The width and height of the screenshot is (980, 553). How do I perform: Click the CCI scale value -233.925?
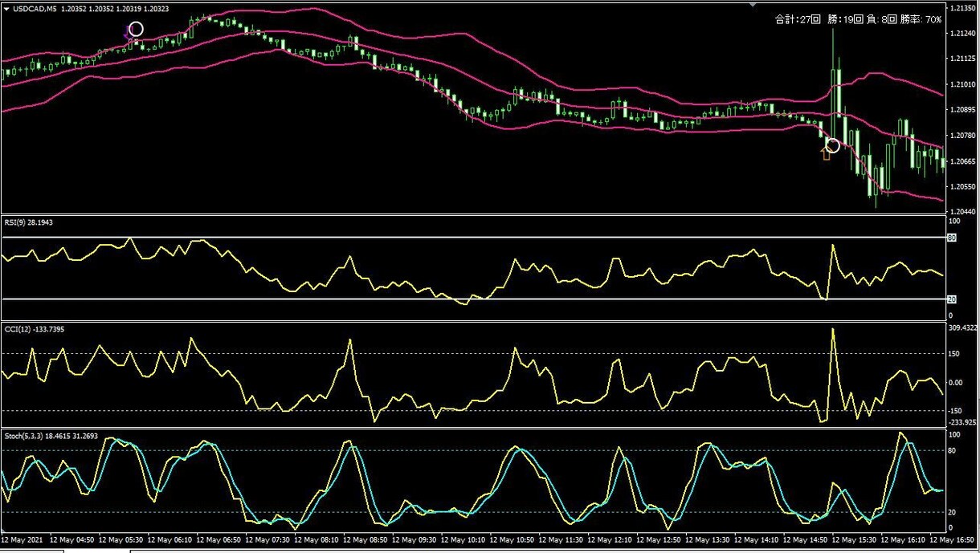[962, 422]
